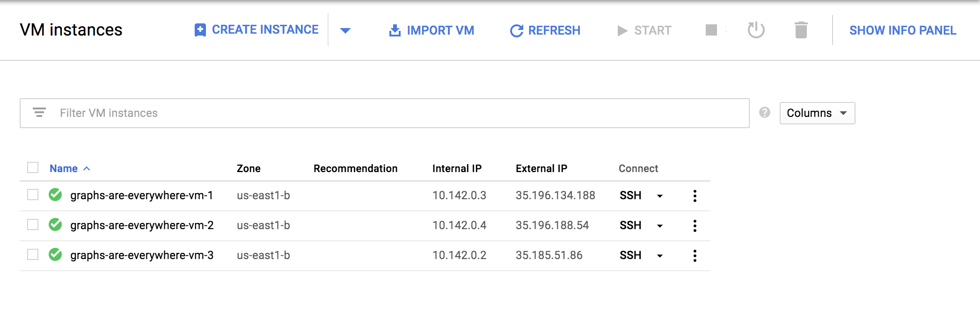
Task: Click the Create Instance button
Action: tap(256, 30)
